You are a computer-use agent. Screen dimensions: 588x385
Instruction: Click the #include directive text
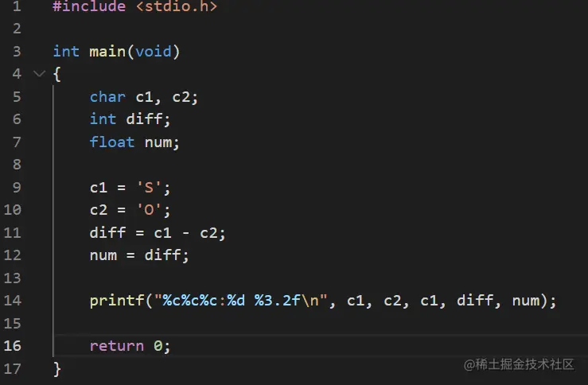pyautogui.click(x=89, y=6)
